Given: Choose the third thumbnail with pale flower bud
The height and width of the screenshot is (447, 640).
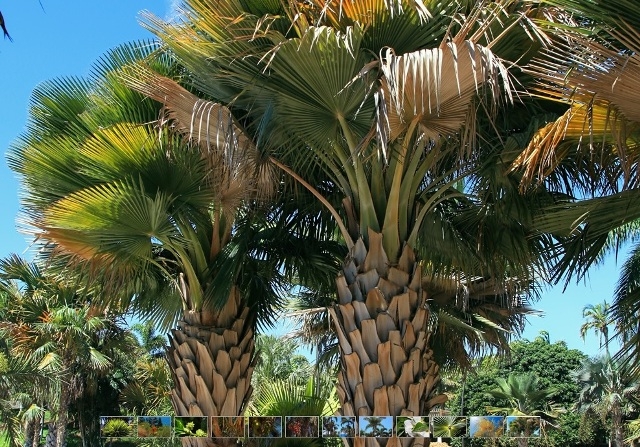Looking at the screenshot, I should coord(191,427).
